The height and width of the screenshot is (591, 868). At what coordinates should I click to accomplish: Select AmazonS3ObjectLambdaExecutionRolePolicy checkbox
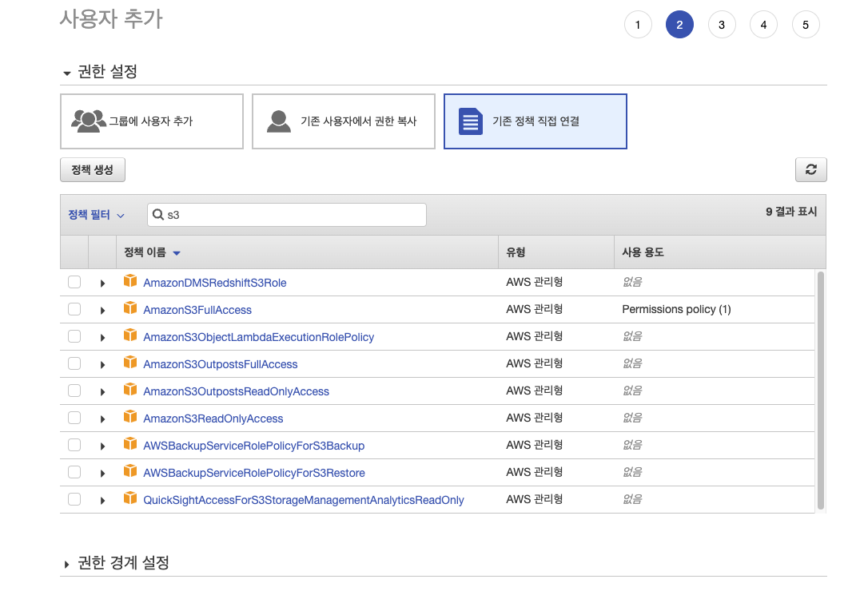pos(74,336)
